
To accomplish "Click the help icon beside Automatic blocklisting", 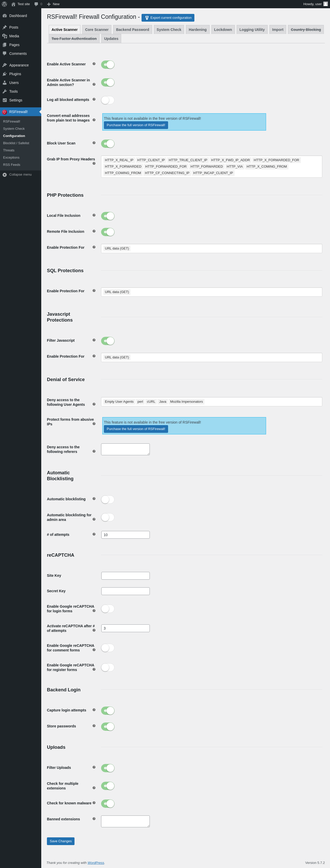I will coord(94,499).
